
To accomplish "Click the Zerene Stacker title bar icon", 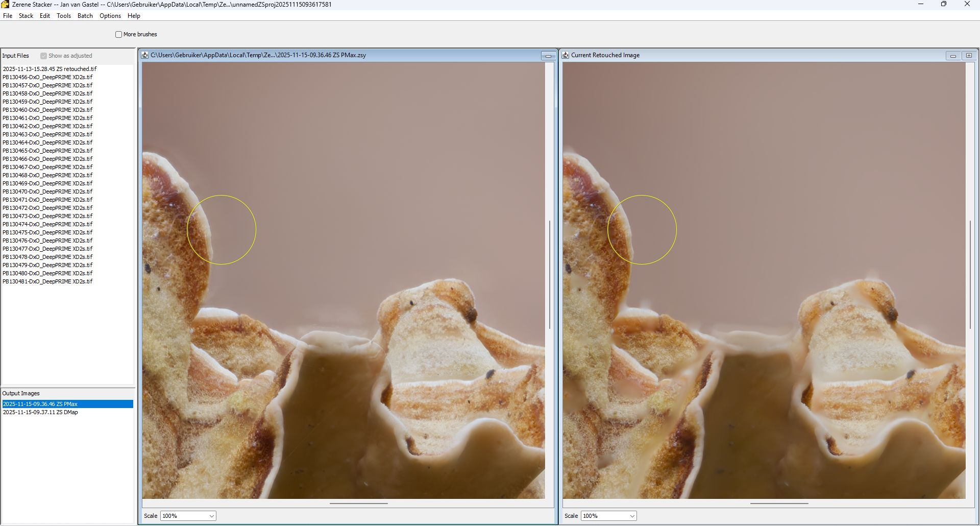I will pyautogui.click(x=5, y=5).
